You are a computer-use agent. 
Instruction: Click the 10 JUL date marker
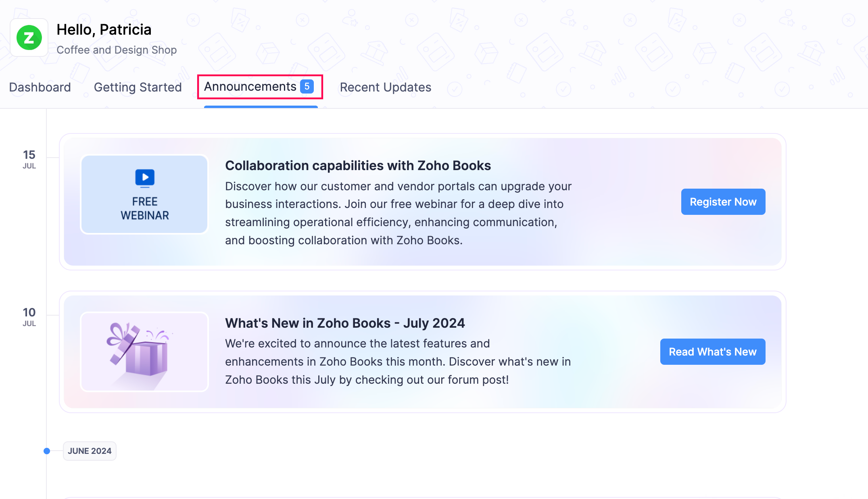[29, 316]
